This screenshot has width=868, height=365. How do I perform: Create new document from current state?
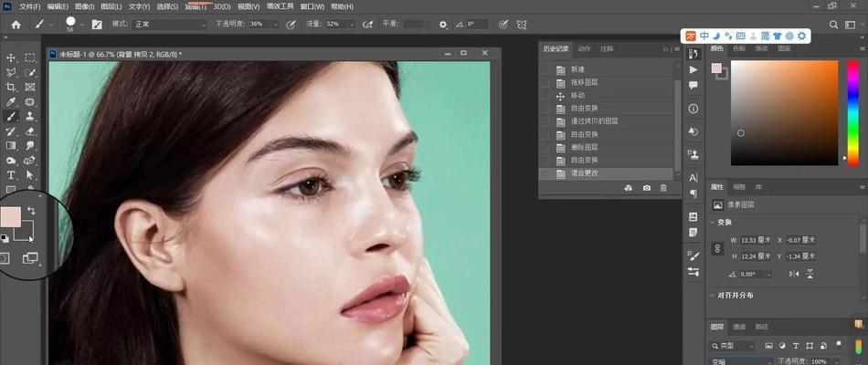pyautogui.click(x=629, y=188)
